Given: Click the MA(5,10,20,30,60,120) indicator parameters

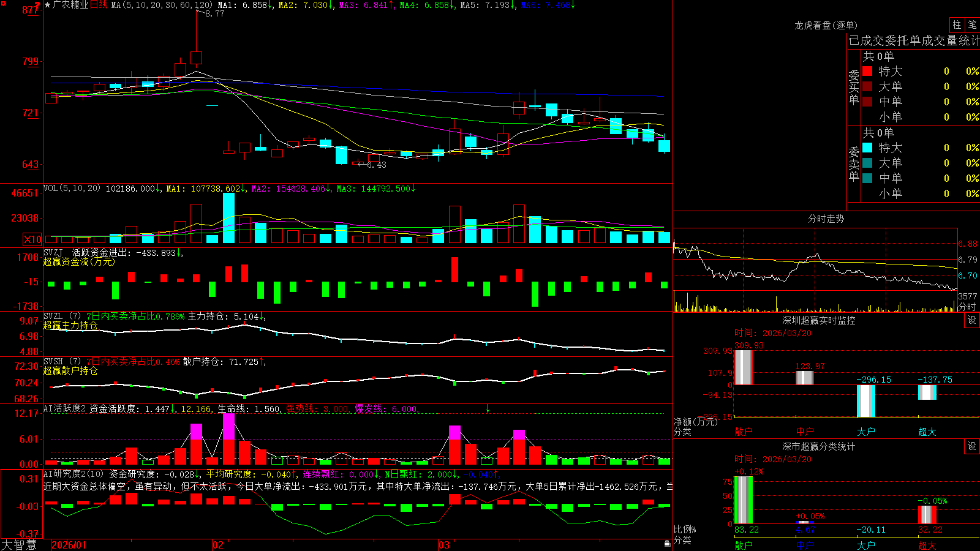Looking at the screenshot, I should pos(162,5).
